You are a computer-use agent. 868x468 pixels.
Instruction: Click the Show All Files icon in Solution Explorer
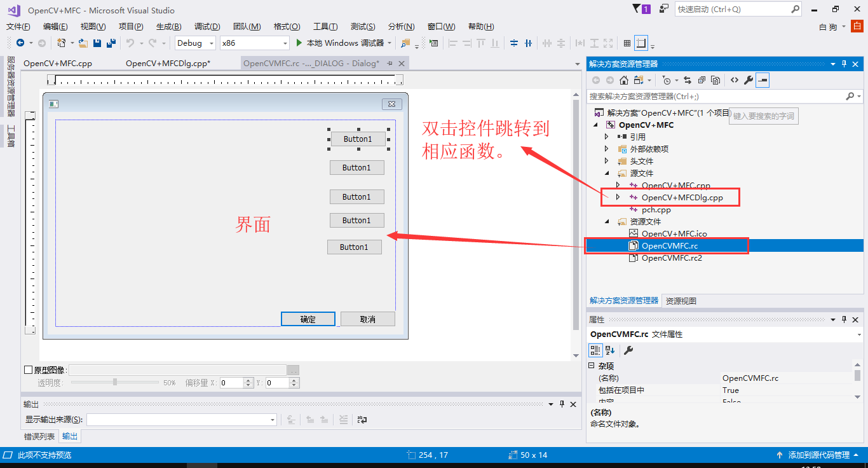715,80
